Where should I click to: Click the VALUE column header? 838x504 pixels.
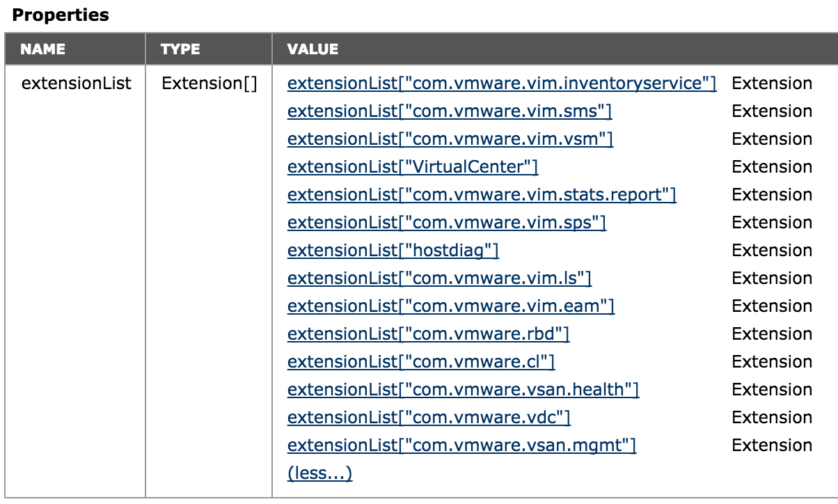(x=313, y=49)
